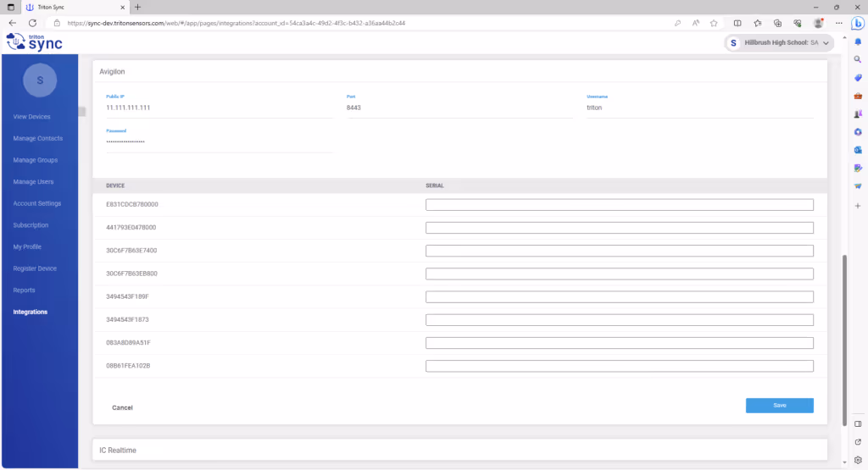Open collections icon in browser toolbar

(778, 23)
